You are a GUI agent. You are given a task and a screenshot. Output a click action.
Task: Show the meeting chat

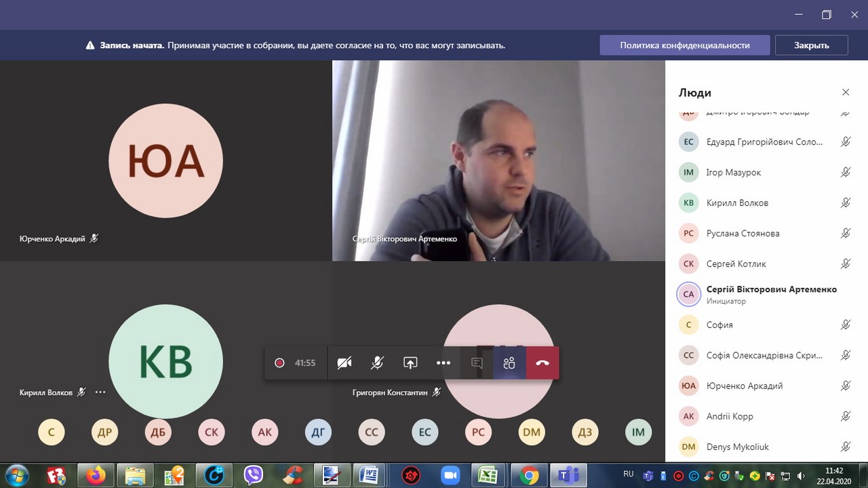(477, 363)
